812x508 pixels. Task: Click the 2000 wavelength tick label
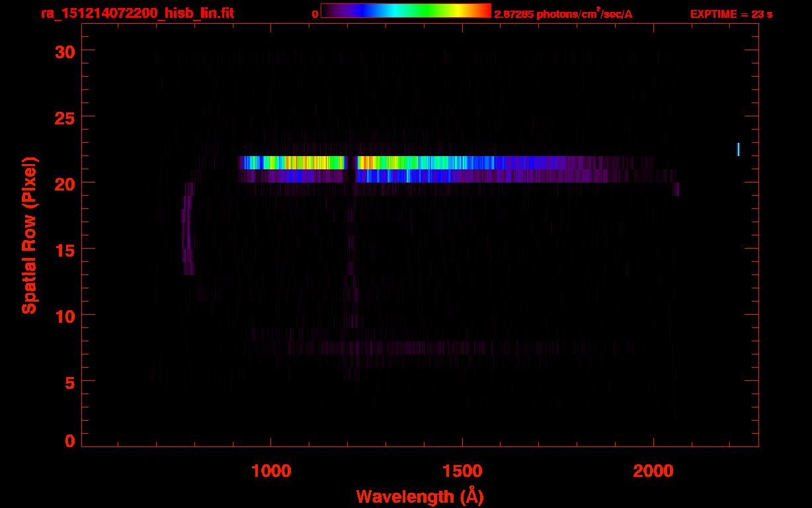point(653,471)
